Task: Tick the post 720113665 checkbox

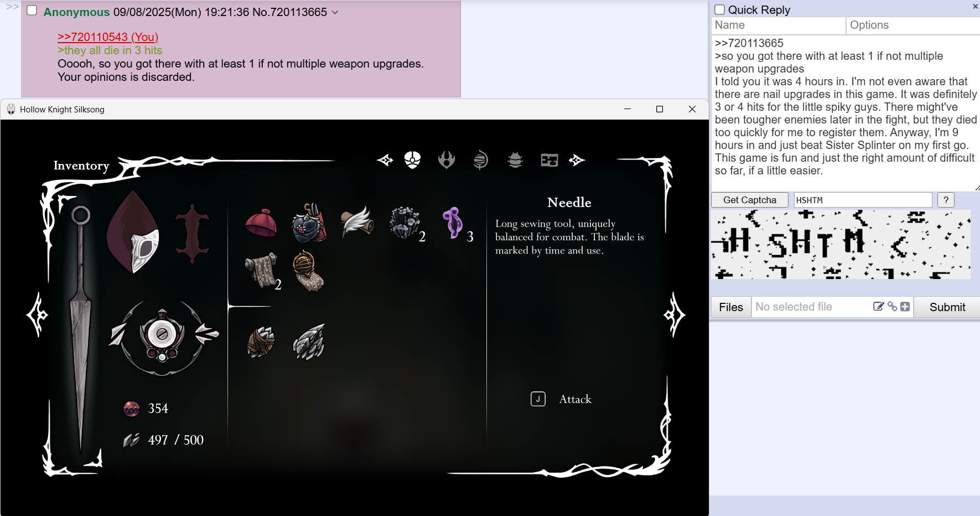Action: pos(32,11)
